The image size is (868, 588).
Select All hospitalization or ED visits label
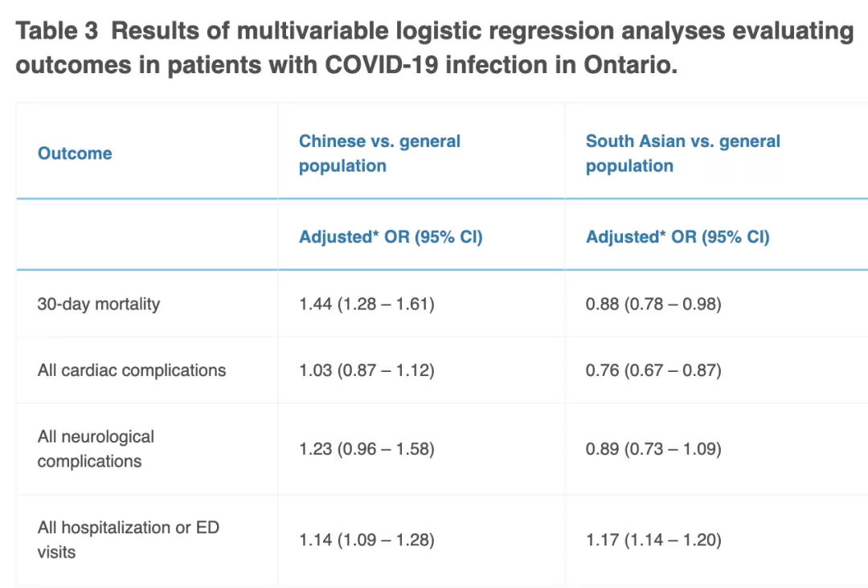click(x=129, y=539)
